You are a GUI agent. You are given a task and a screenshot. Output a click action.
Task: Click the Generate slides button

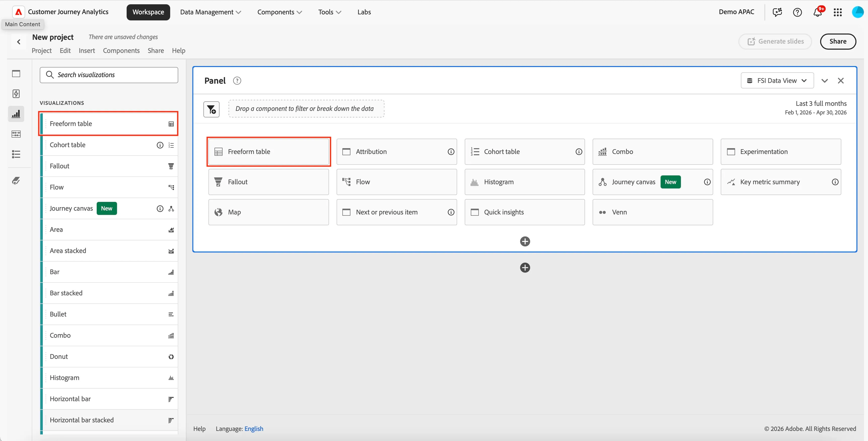coord(775,42)
